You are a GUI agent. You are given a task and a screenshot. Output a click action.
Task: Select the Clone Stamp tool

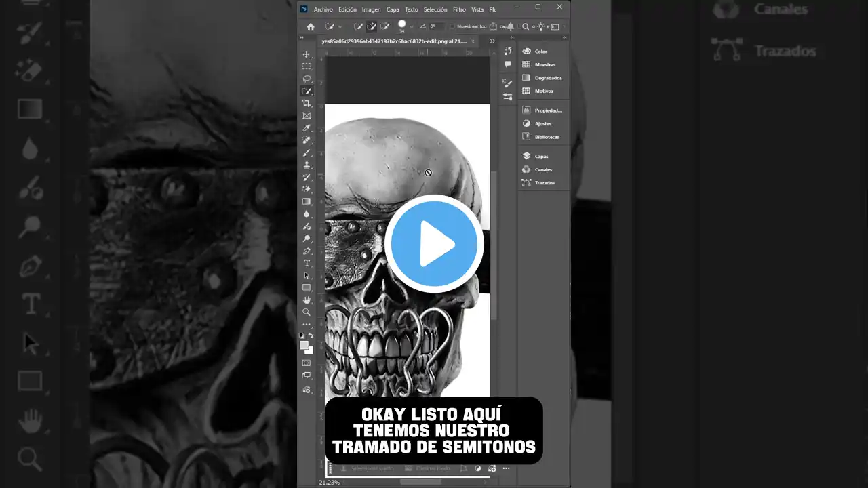click(x=307, y=165)
